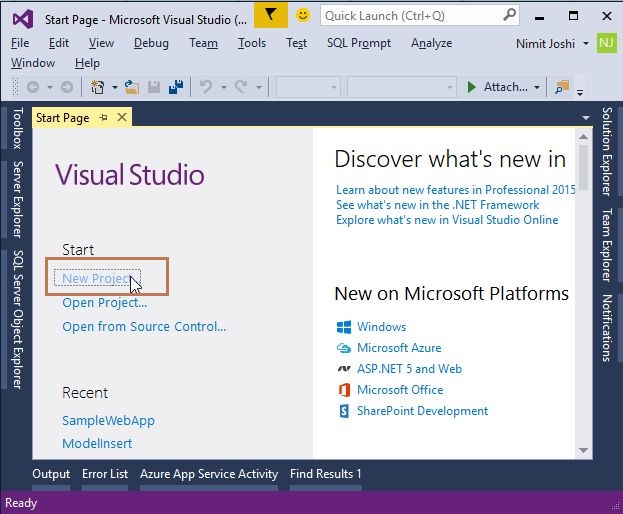The width and height of the screenshot is (623, 514).
Task: Click the NJ account avatar
Action: (606, 43)
